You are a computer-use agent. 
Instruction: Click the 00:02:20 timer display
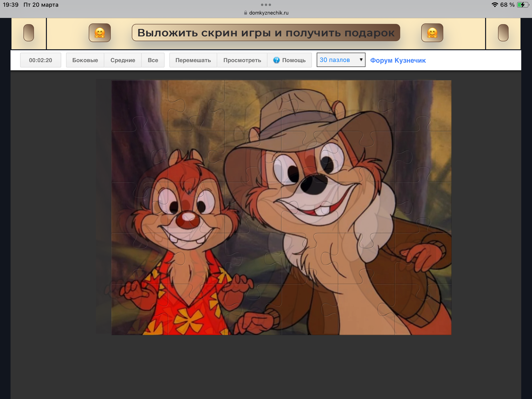point(40,60)
